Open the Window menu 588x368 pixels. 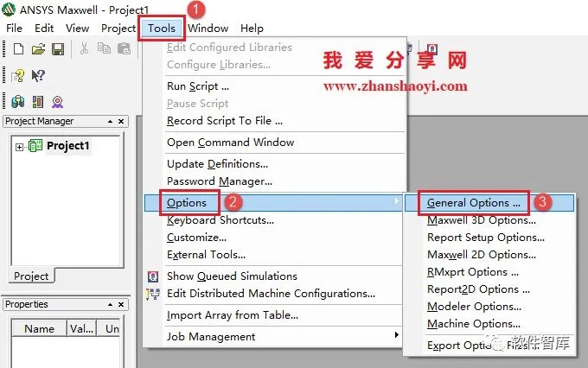click(x=208, y=29)
